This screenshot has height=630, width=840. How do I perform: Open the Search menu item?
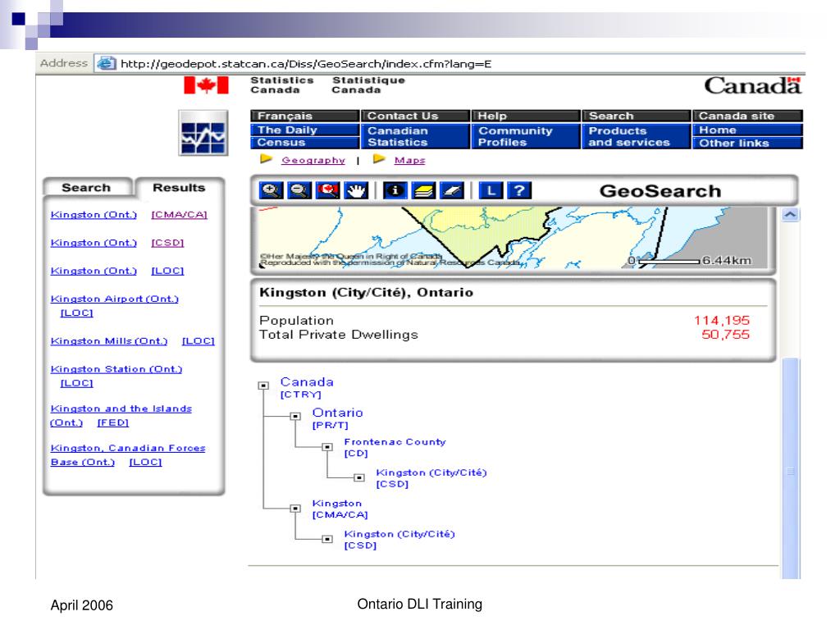636,116
